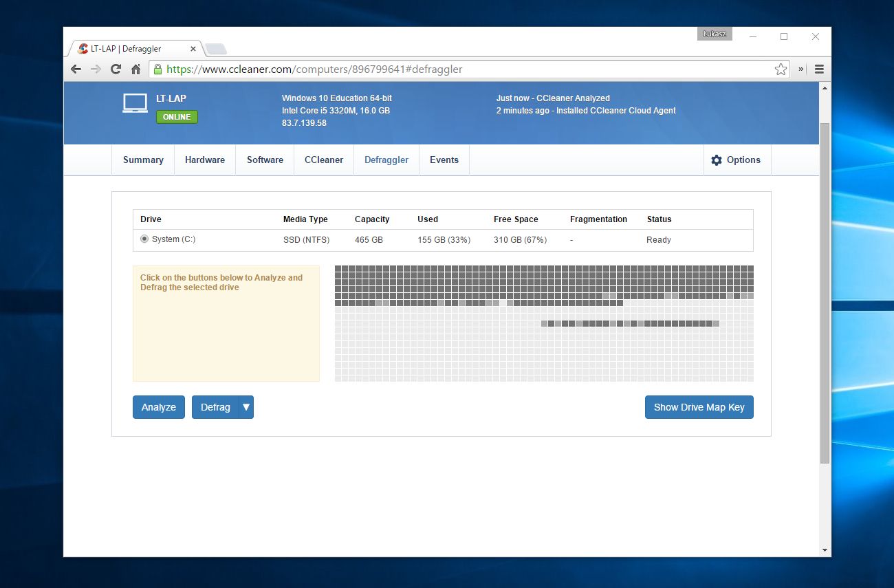
Task: Click the Free Space column header
Action: (x=516, y=219)
